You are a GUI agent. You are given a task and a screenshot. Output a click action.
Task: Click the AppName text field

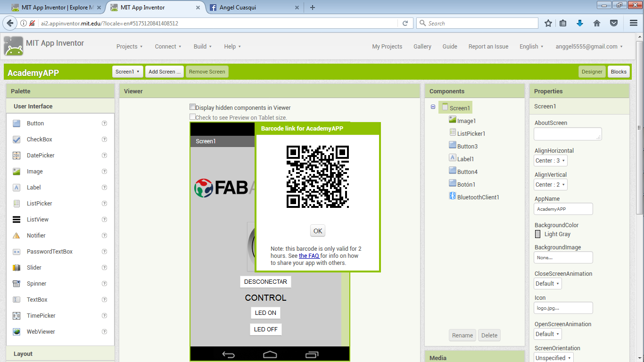tap(563, 209)
